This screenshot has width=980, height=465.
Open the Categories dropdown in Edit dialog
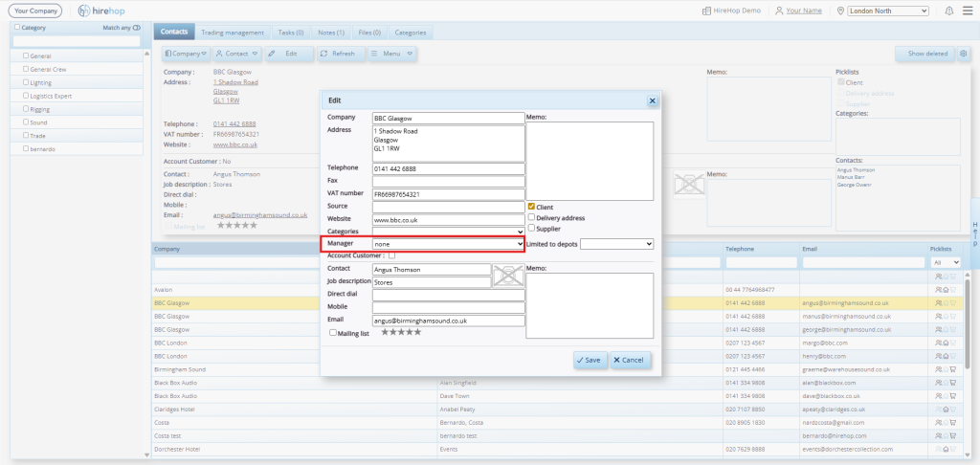point(448,232)
